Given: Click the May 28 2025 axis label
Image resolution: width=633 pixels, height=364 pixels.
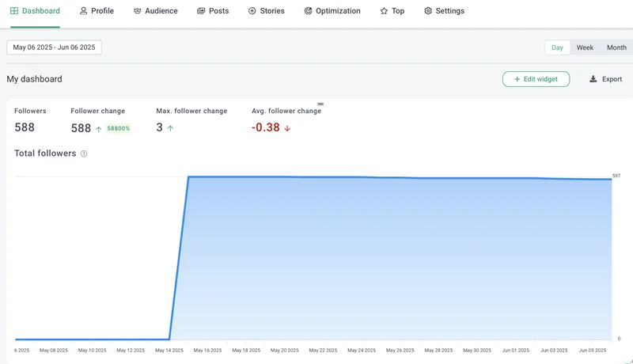Looking at the screenshot, I should pos(438,351).
